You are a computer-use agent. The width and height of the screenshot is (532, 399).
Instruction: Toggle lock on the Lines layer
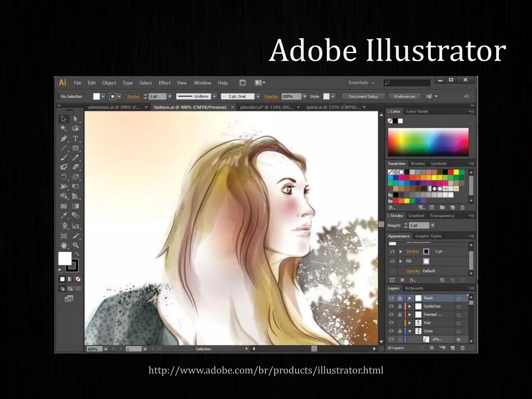click(x=400, y=331)
